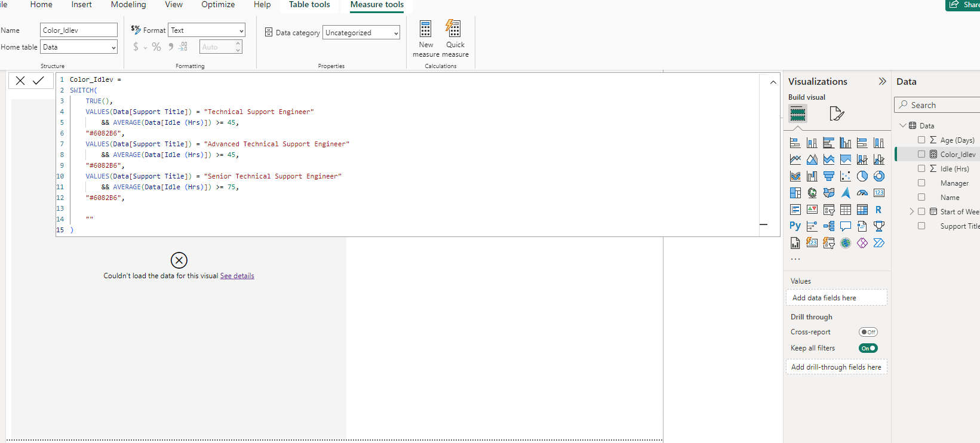Screen dimensions: 980x443
Task: Pick the Waterfall chart visual
Action: pos(812,176)
